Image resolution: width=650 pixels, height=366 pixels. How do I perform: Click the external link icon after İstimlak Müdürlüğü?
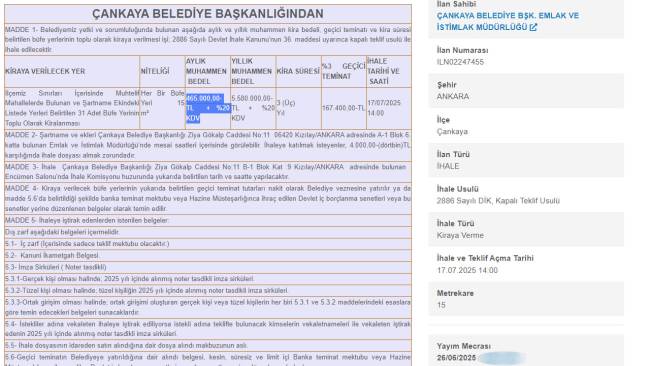(x=533, y=27)
